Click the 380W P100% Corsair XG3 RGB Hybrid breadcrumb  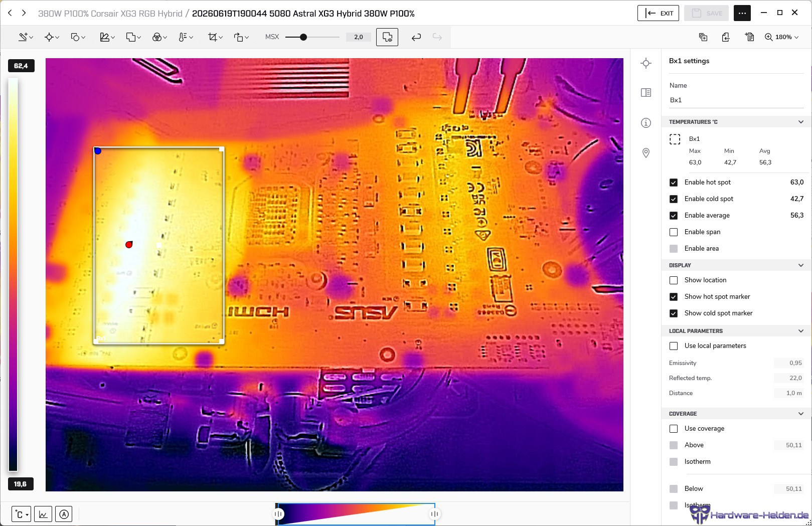pos(110,14)
